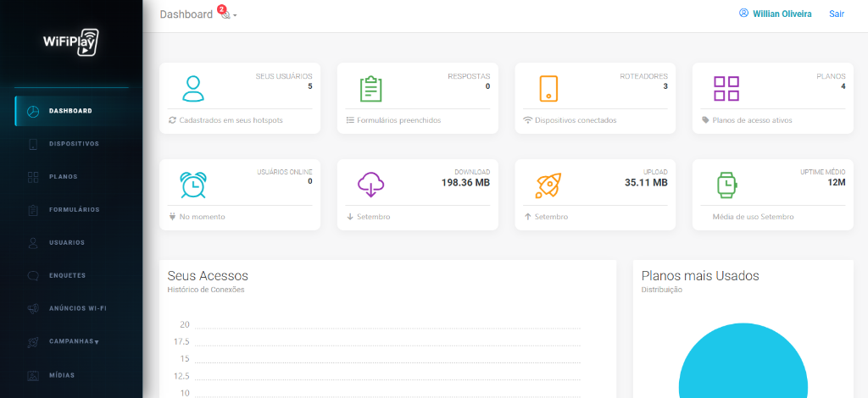Navigate to Formulários in sidebar
This screenshot has width=868, height=398.
tap(71, 209)
